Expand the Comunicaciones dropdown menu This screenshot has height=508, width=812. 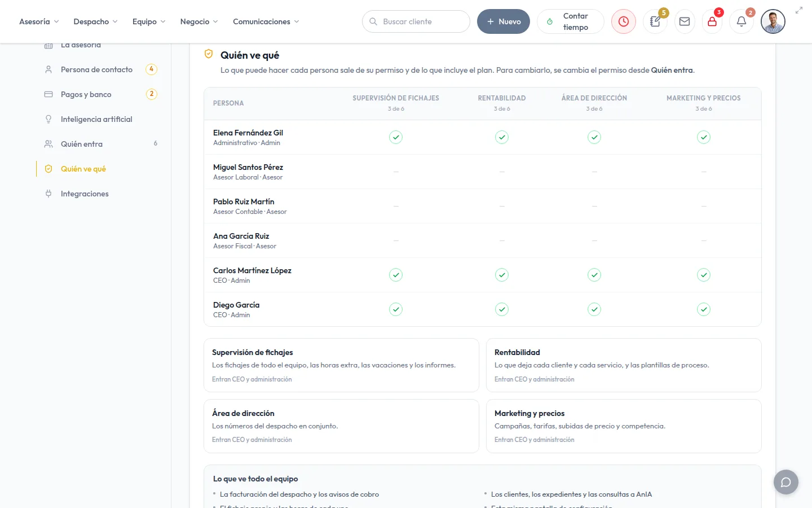[x=266, y=21]
